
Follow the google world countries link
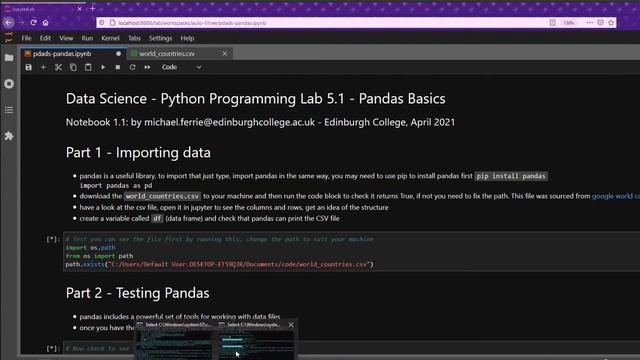[616, 196]
